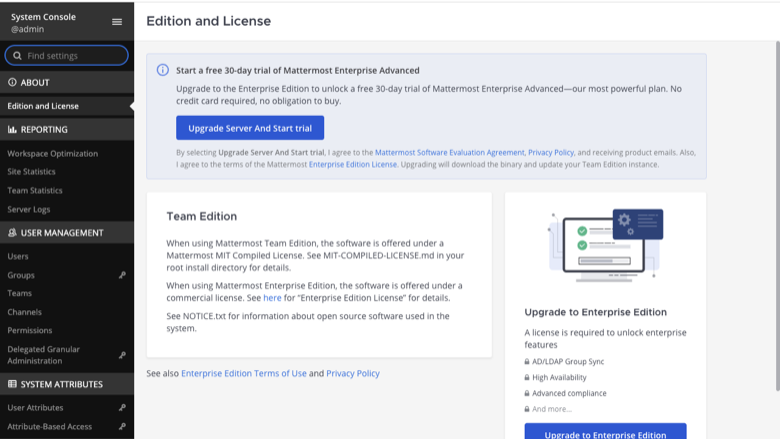Open Privacy Policy link below Team Edition
Viewport: 780px width, 439px height.
(x=353, y=373)
